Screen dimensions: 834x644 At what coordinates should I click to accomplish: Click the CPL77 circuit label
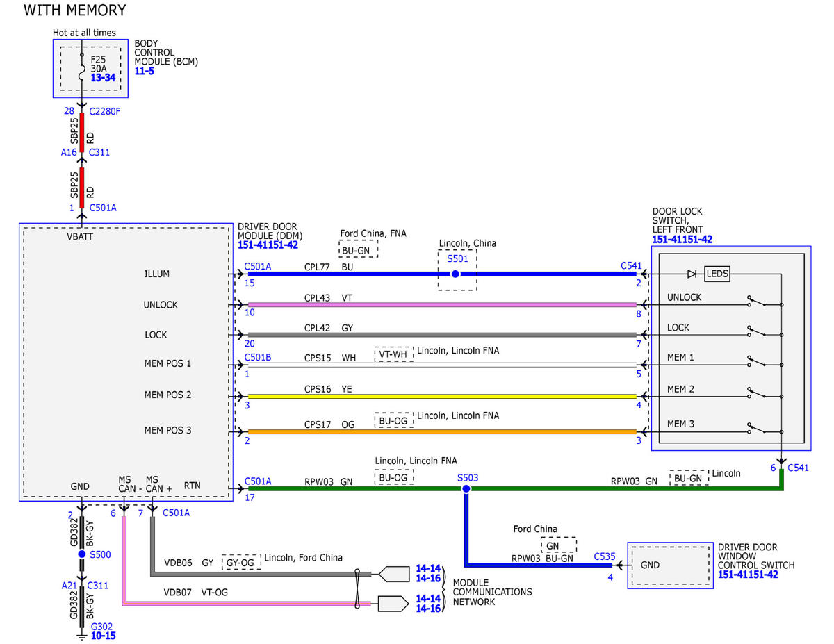pos(317,266)
